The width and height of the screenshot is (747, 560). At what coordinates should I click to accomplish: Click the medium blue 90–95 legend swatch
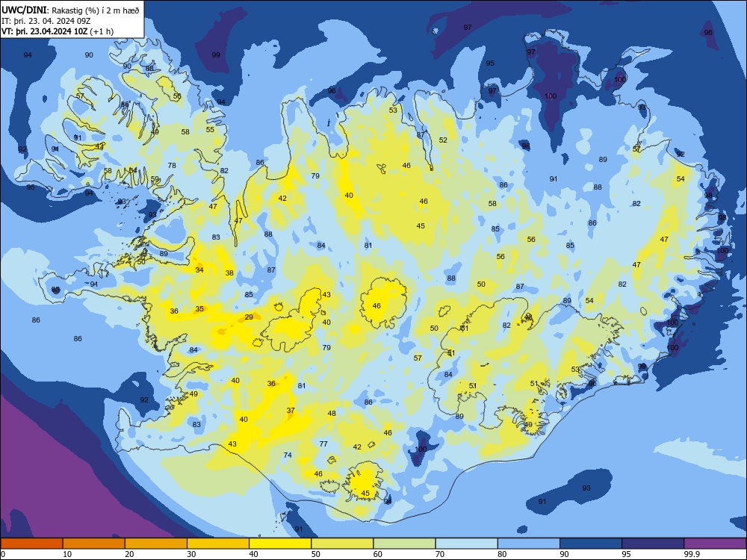(591, 544)
